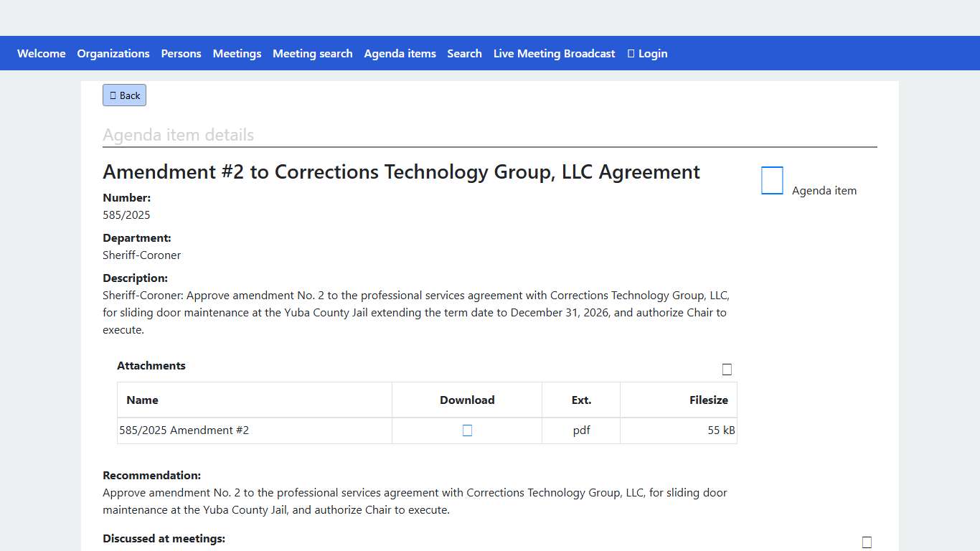
Task: Select Meeting search in the navigation bar
Action: (313, 54)
